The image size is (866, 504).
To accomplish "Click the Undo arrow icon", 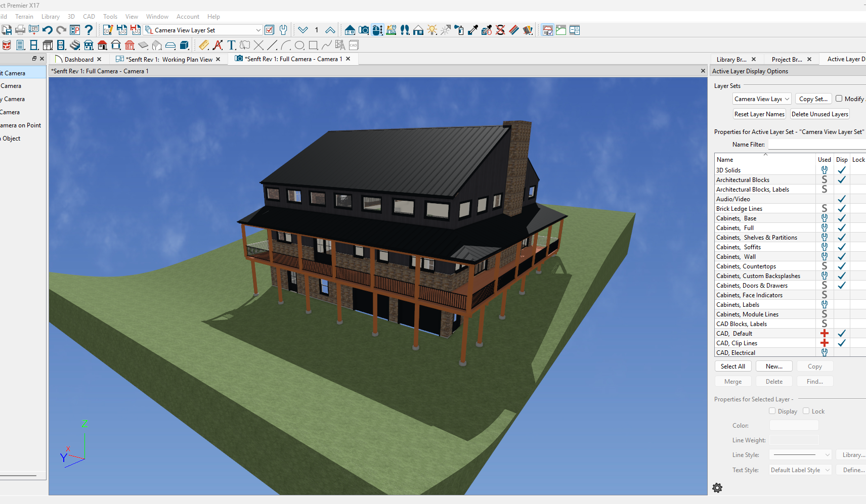I will (x=48, y=30).
